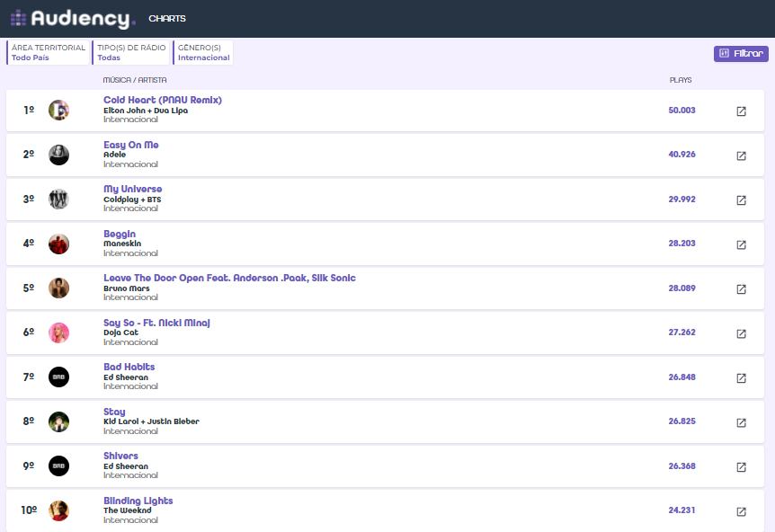Open external link for Stay

pyautogui.click(x=741, y=422)
